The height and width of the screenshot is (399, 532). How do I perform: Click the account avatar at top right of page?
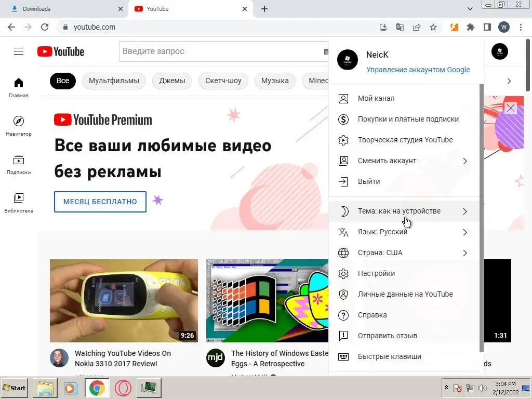pyautogui.click(x=499, y=51)
